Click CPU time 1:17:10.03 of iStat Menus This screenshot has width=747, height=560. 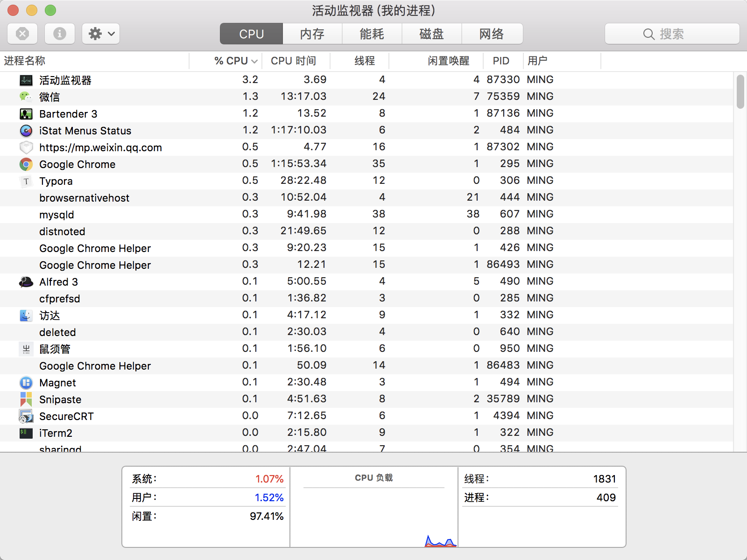(x=299, y=130)
